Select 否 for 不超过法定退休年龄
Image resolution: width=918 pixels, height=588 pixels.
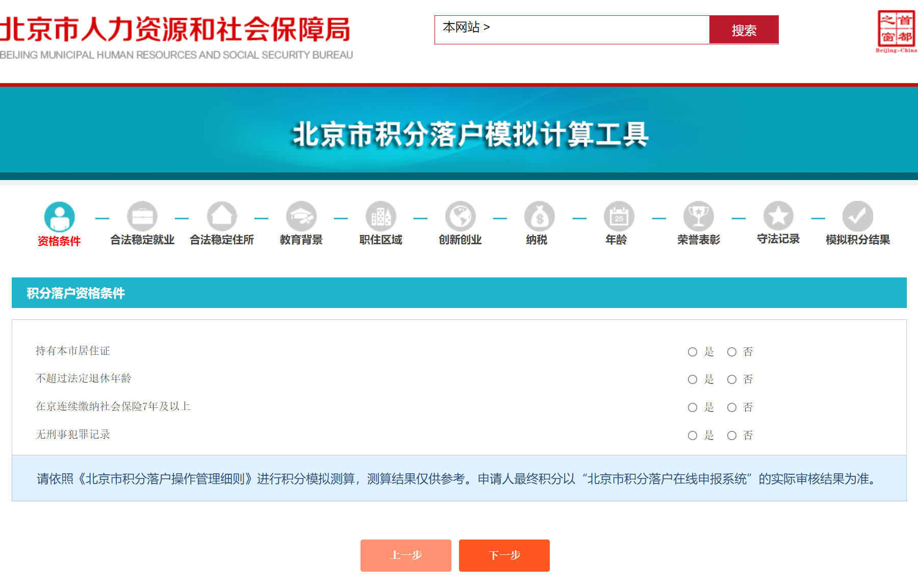732,379
